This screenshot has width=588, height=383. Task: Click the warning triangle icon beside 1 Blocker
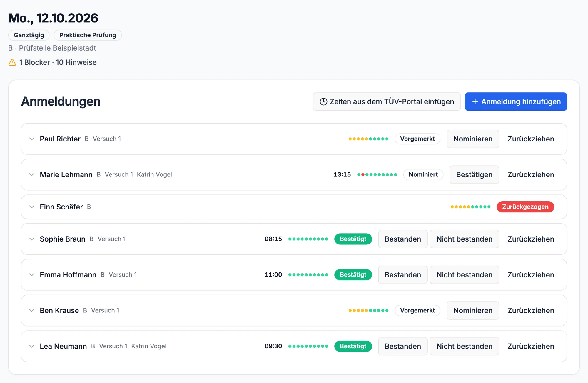(x=12, y=62)
